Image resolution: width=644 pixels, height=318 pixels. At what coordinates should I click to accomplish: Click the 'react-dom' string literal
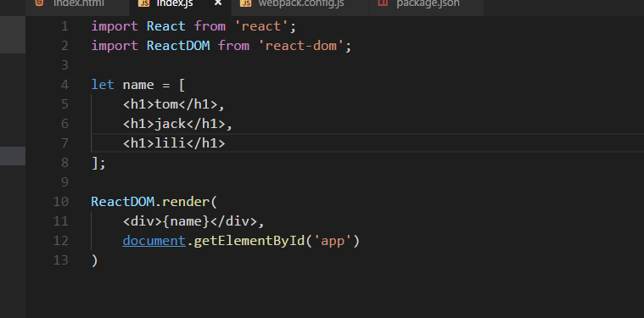301,46
